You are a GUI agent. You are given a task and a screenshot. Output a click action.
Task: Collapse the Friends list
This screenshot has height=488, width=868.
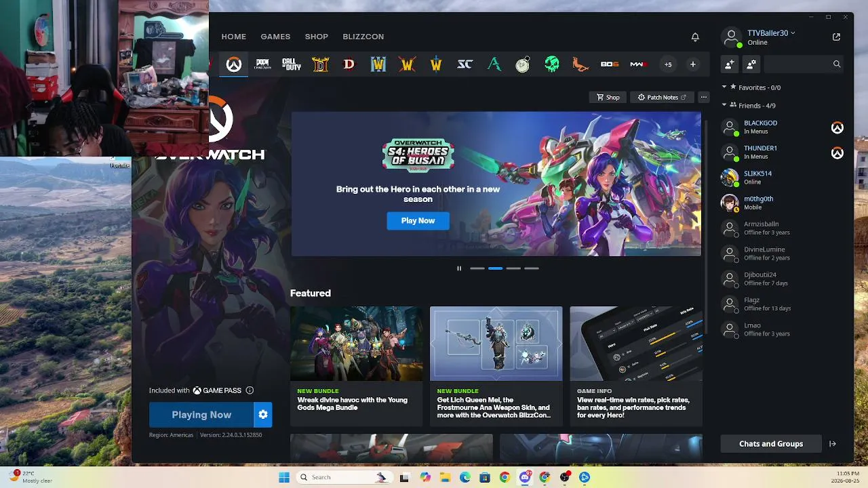724,105
